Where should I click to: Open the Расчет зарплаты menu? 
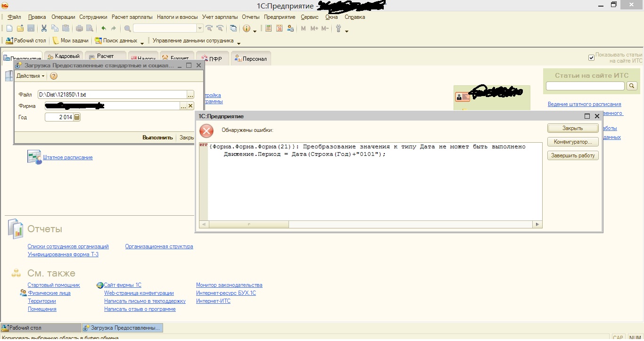coord(132,17)
